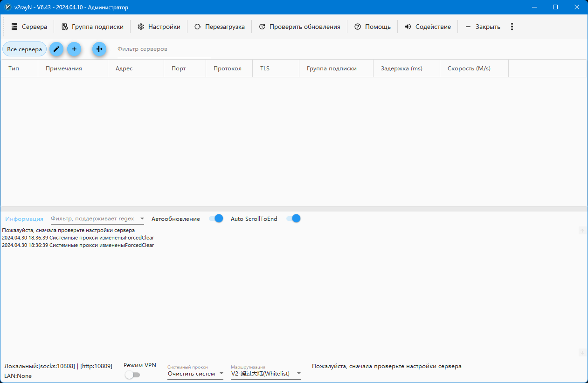Click the auto column width icon

coord(99,49)
